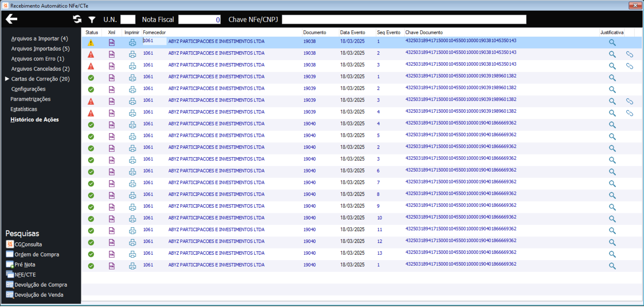Click green check status of 19039 seq 1
The width and height of the screenshot is (644, 307).
(91, 78)
